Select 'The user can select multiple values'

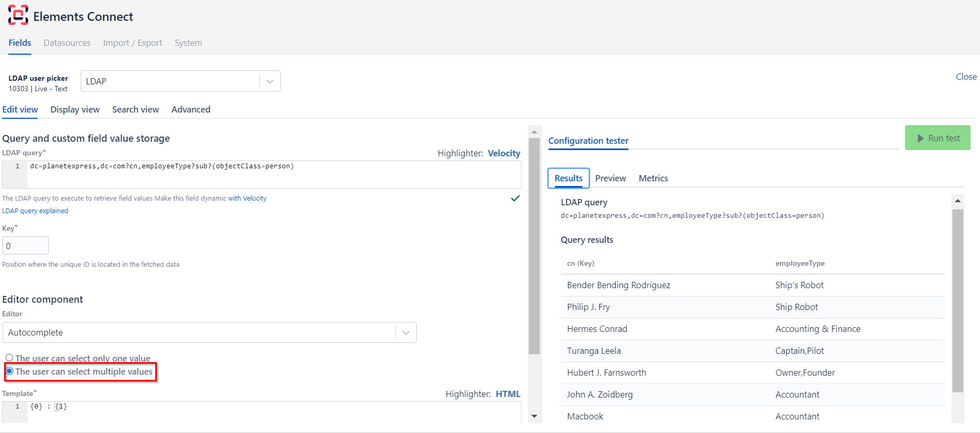coord(9,371)
